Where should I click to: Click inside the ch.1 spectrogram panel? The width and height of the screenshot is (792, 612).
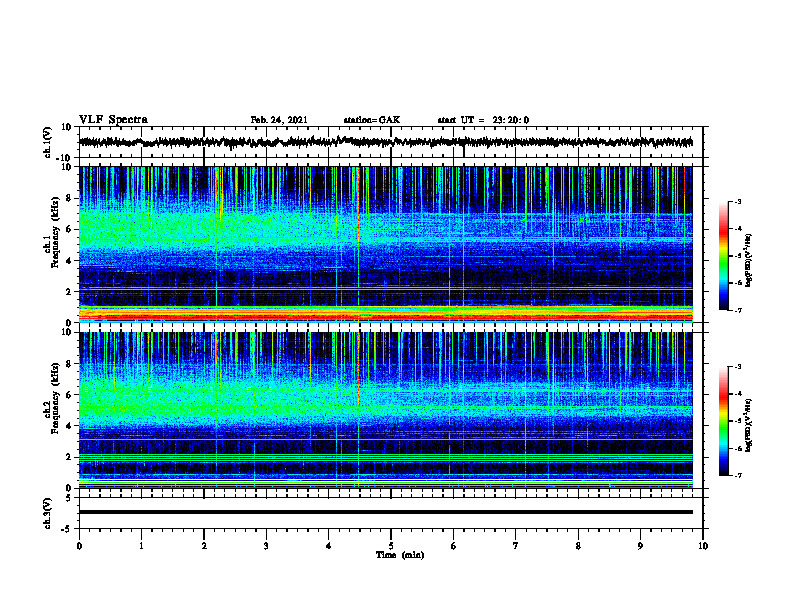tap(386, 244)
